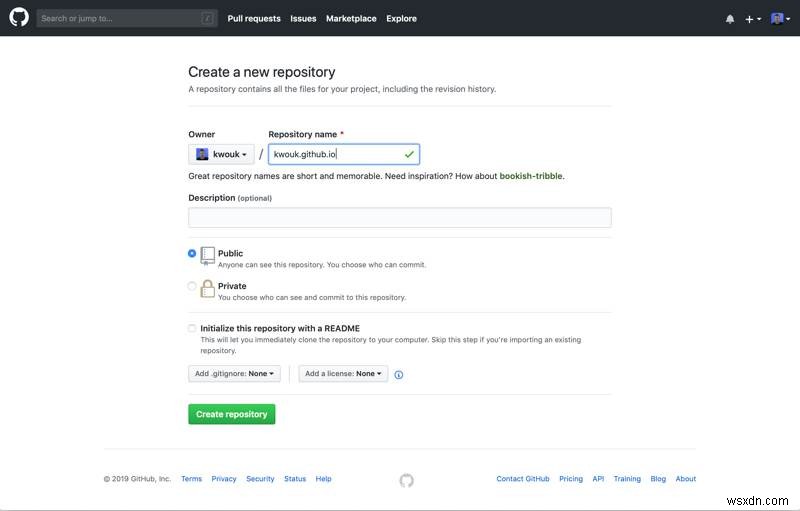The image size is (800, 511).
Task: Expand the Add a license dropdown
Action: pyautogui.click(x=343, y=373)
